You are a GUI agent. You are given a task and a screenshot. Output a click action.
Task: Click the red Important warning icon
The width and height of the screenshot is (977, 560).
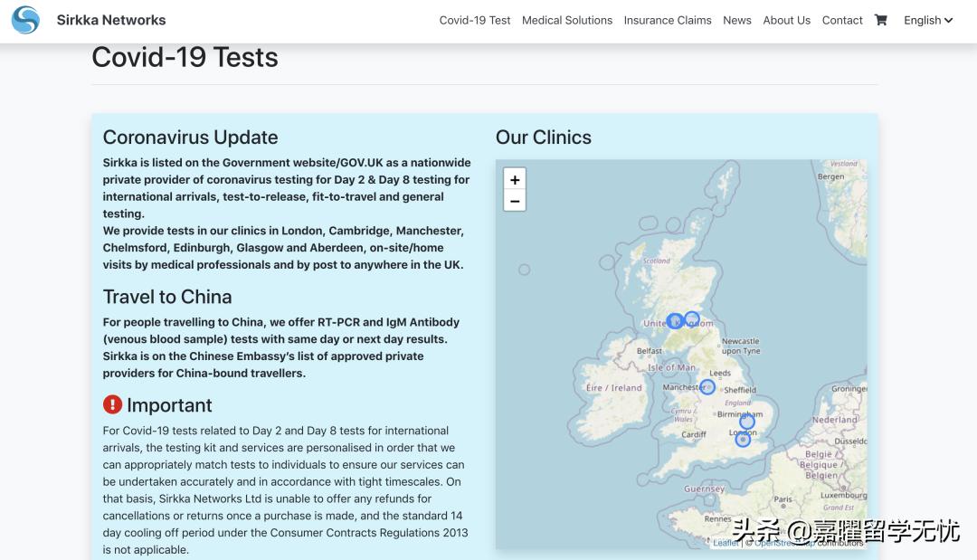pos(112,404)
